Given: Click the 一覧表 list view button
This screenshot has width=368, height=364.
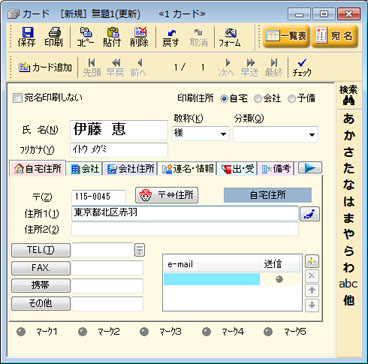Looking at the screenshot, I should click(287, 36).
